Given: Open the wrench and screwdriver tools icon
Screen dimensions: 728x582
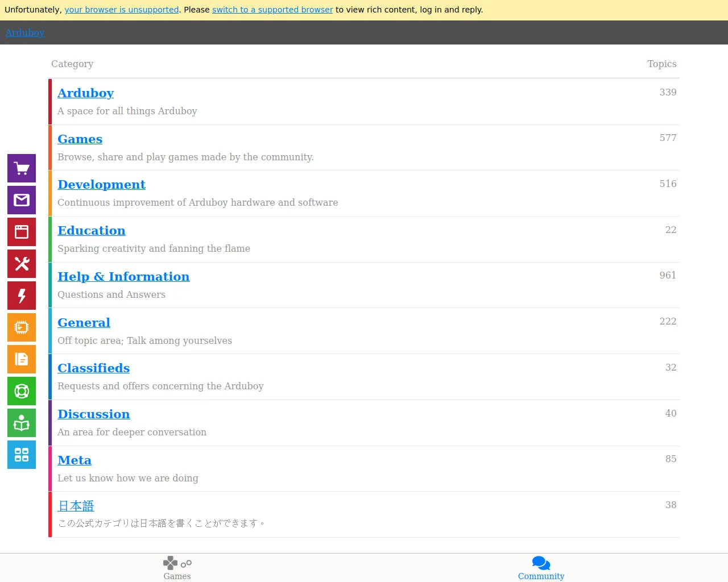Looking at the screenshot, I should (21, 264).
